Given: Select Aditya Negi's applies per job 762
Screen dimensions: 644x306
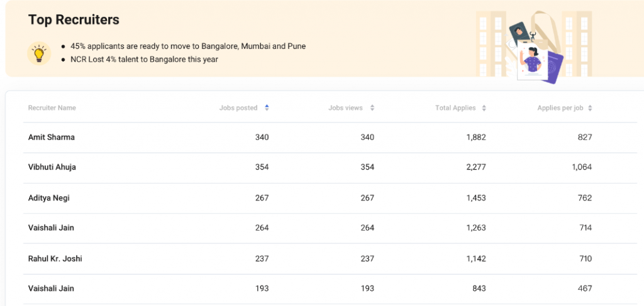Looking at the screenshot, I should click(585, 198).
